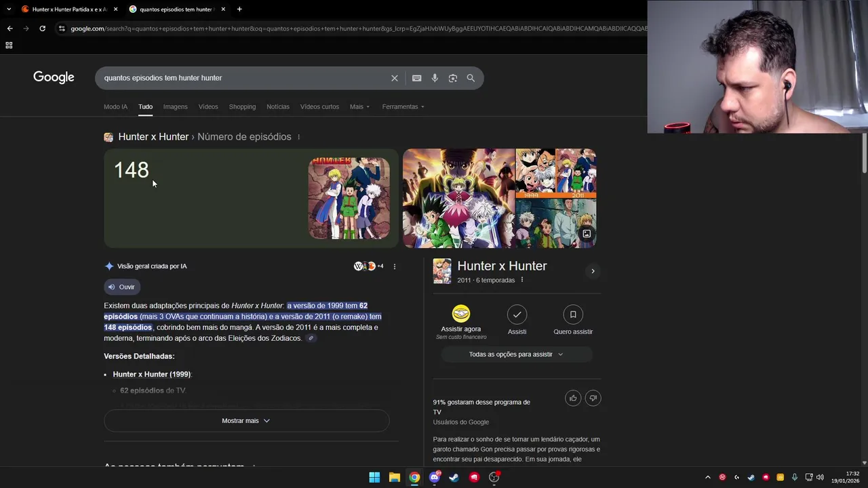
Task: Add show to watchlist (Quero assistir)
Action: click(x=573, y=321)
